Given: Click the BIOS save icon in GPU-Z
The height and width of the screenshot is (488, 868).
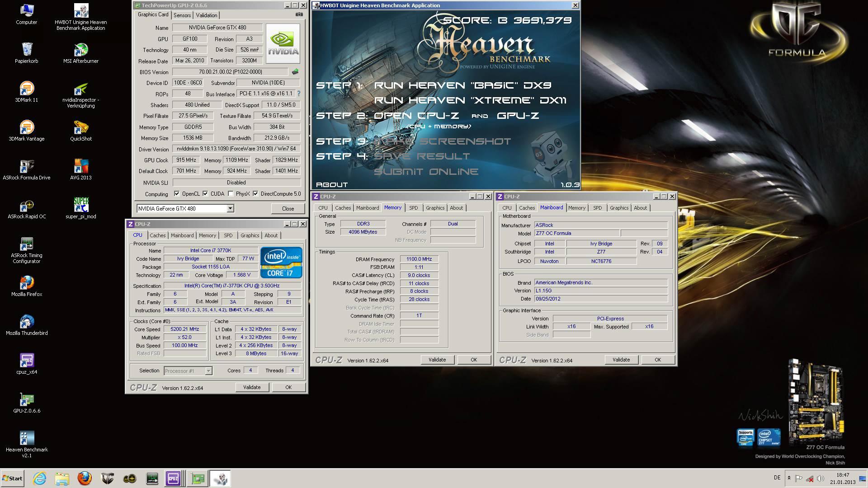Looking at the screenshot, I should pos(295,71).
